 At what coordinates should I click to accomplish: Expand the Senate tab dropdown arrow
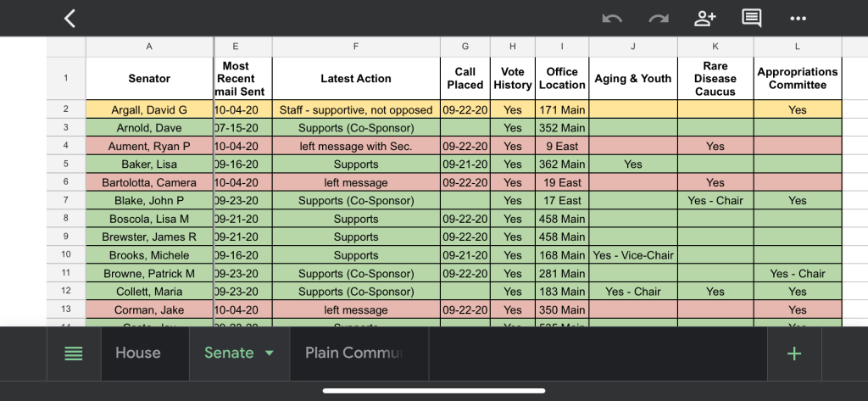[270, 354]
